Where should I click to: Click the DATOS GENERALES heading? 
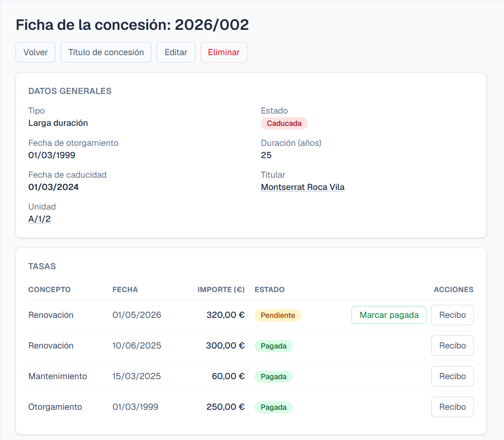pos(70,91)
